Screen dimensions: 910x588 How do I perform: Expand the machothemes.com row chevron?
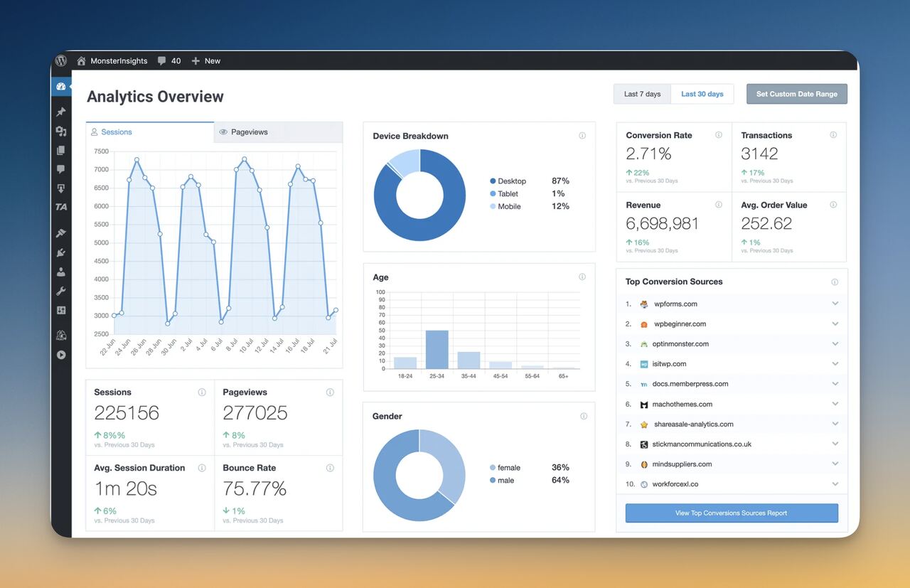[835, 404]
